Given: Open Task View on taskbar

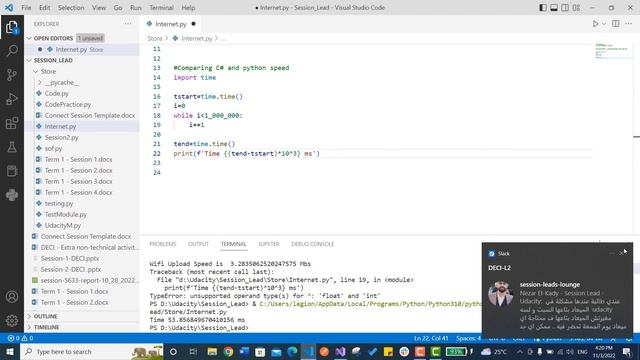Looking at the screenshot, I should click(x=193, y=351).
